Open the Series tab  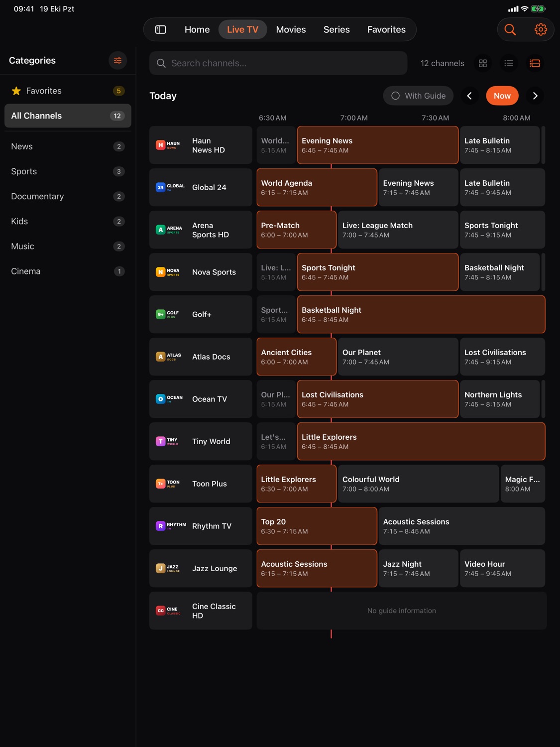click(x=336, y=29)
